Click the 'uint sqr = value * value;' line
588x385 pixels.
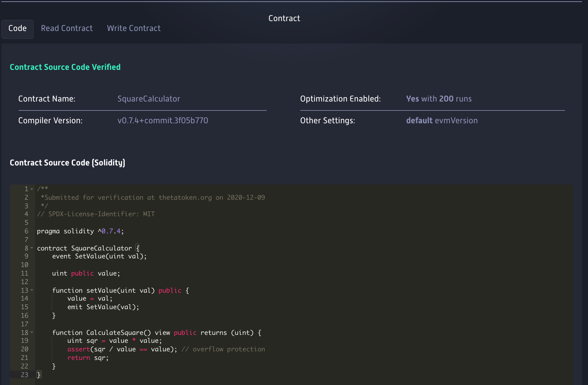click(114, 341)
